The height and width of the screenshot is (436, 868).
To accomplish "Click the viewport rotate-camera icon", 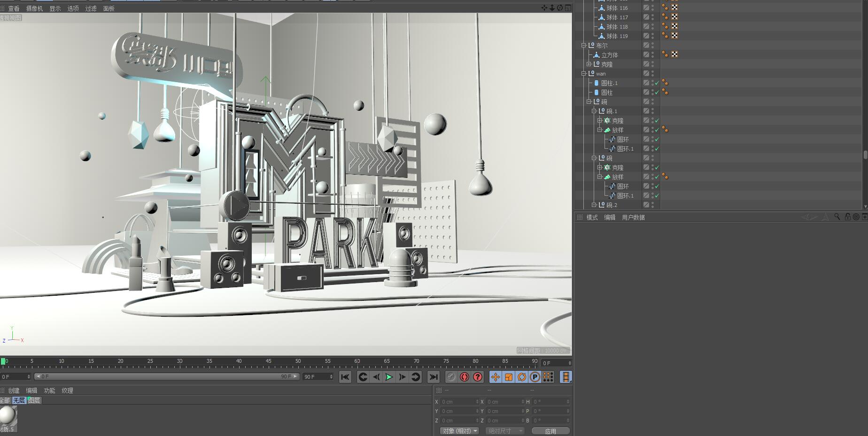I will click(560, 8).
